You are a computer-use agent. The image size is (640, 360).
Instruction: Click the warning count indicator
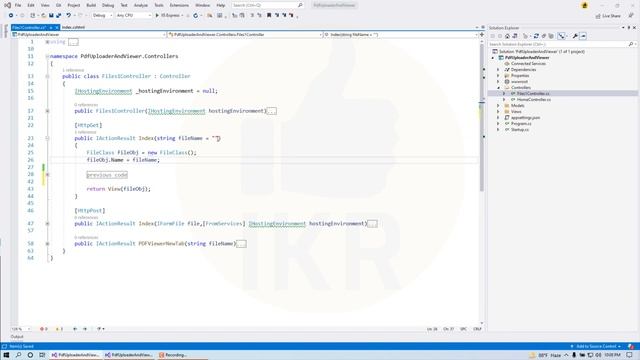(59, 329)
